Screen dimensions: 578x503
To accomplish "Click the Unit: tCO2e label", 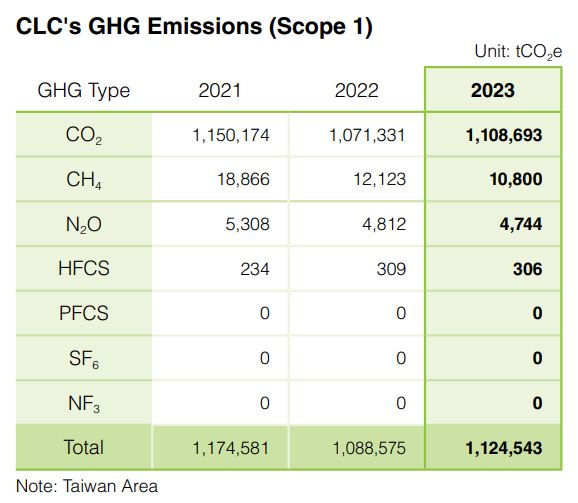I will (518, 52).
